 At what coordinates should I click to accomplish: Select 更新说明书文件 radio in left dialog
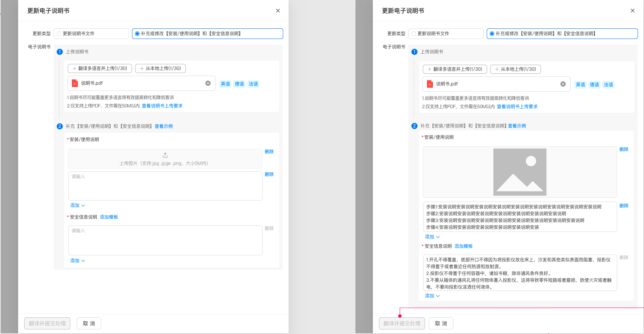(59, 34)
